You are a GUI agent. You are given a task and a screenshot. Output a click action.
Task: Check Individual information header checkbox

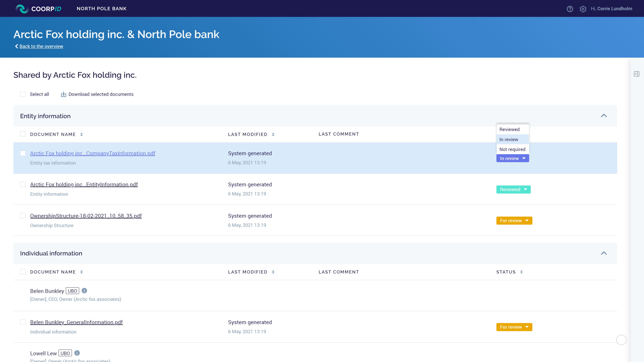[x=23, y=271]
